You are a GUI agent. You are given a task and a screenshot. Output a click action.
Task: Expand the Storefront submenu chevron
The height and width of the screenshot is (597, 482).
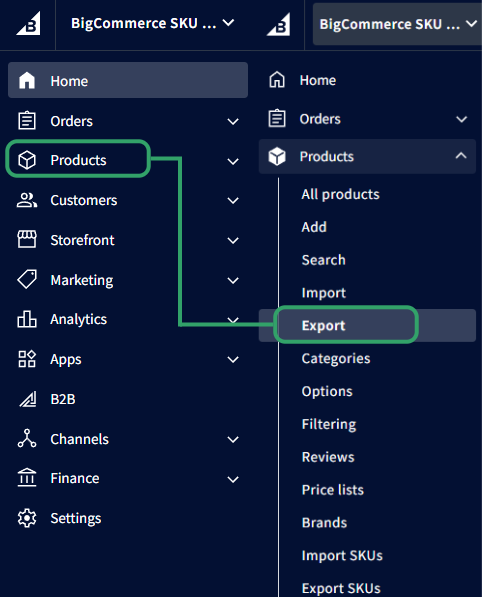233,241
